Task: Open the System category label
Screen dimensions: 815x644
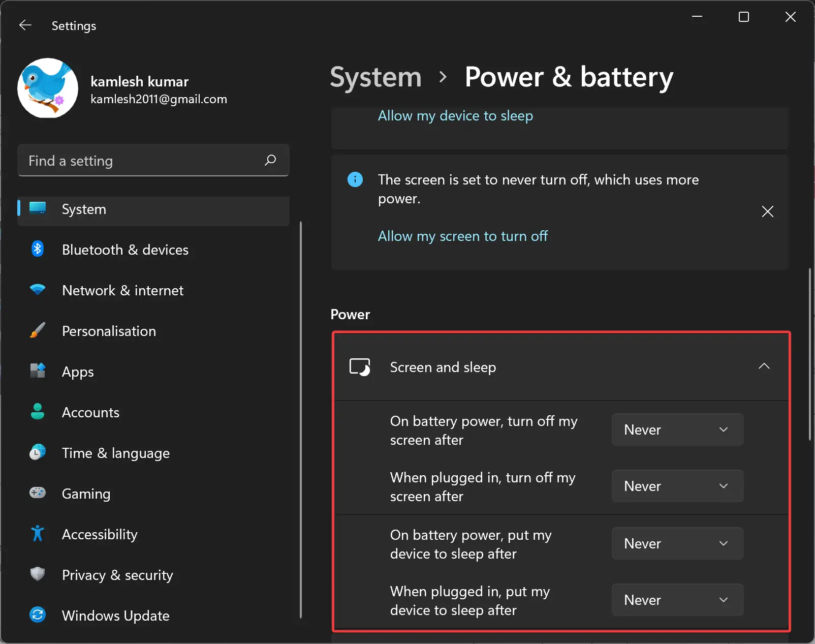Action: tap(84, 209)
